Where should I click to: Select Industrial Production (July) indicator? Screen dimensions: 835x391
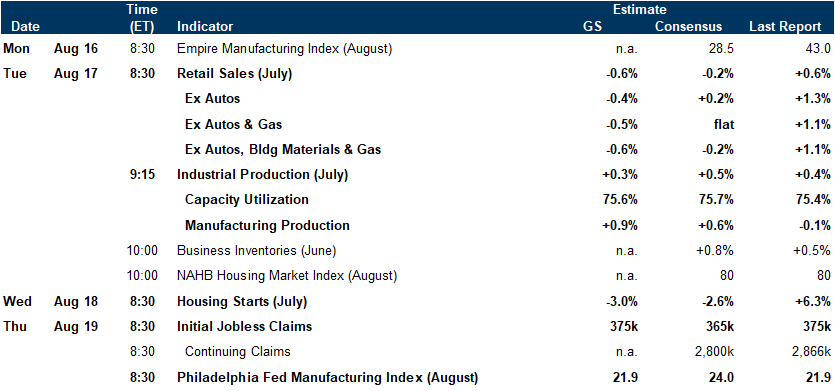263,175
